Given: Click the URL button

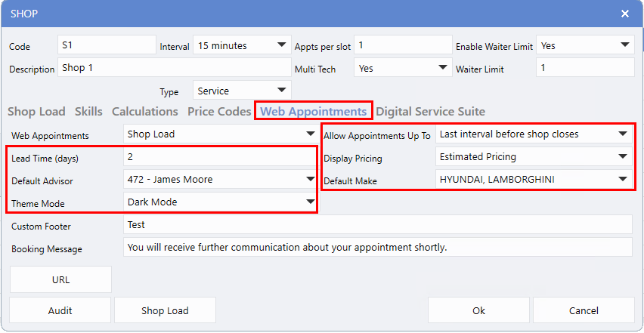Looking at the screenshot, I should pos(60,279).
